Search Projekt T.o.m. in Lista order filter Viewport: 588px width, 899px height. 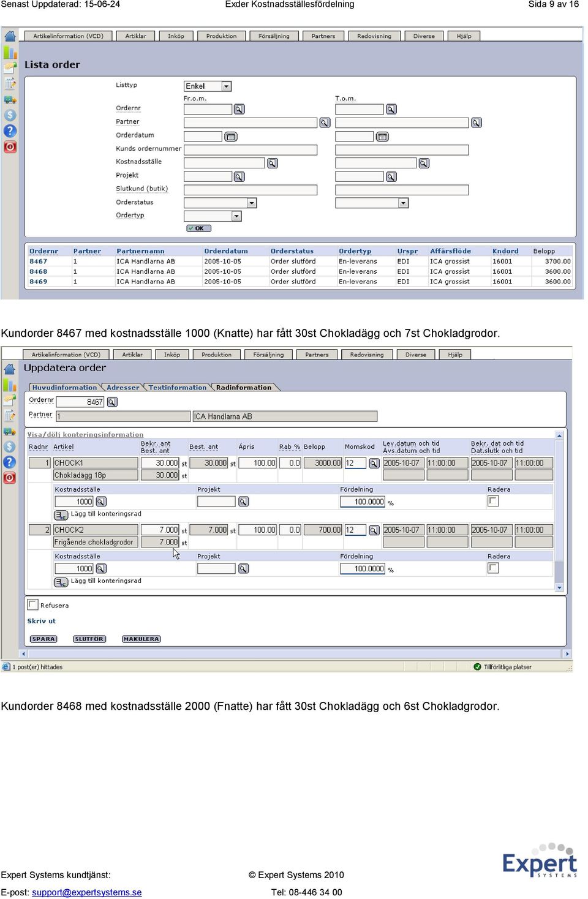(391, 176)
